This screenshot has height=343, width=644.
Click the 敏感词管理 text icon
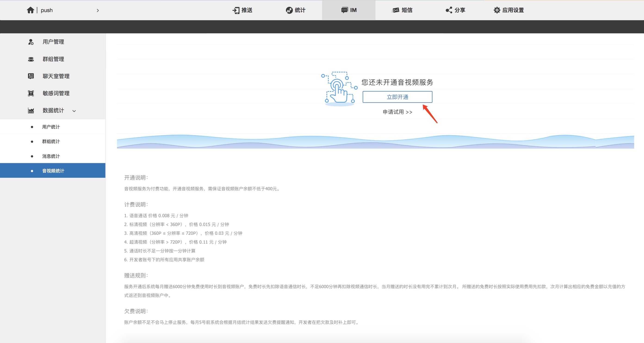click(x=31, y=93)
